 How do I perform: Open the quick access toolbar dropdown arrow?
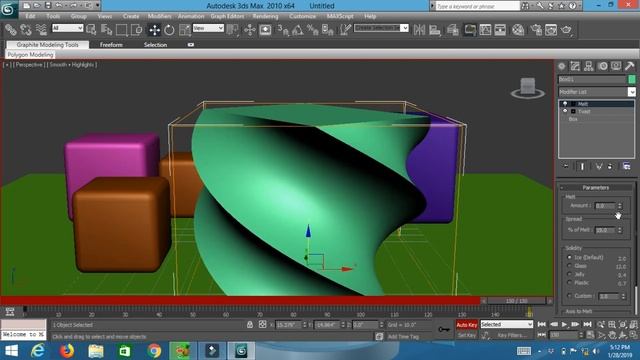98,5
